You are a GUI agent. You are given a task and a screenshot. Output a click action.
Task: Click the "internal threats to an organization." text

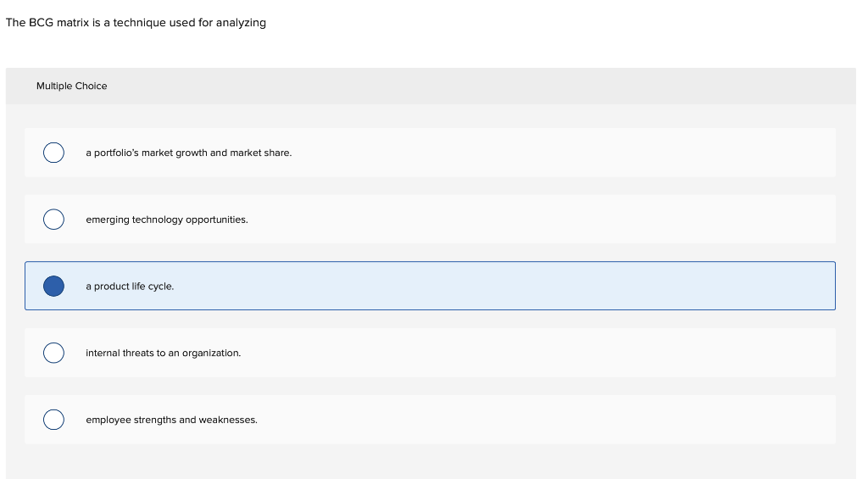[163, 353]
